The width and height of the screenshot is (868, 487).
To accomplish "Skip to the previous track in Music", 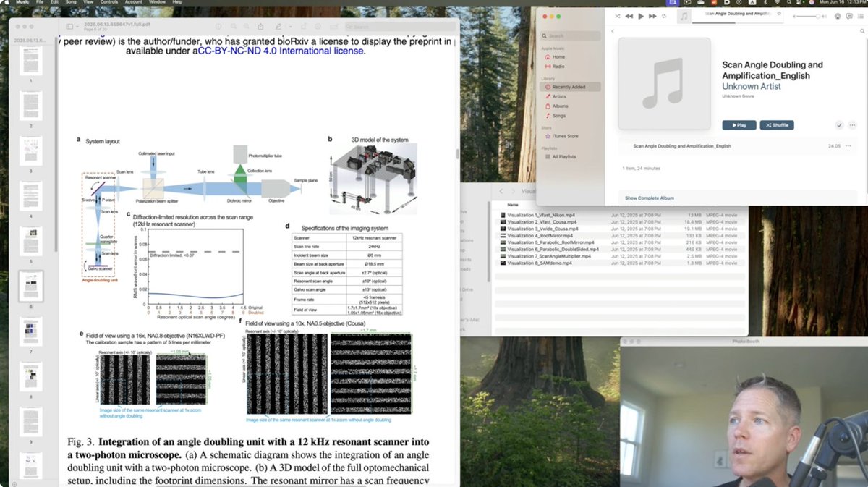I will (x=629, y=16).
